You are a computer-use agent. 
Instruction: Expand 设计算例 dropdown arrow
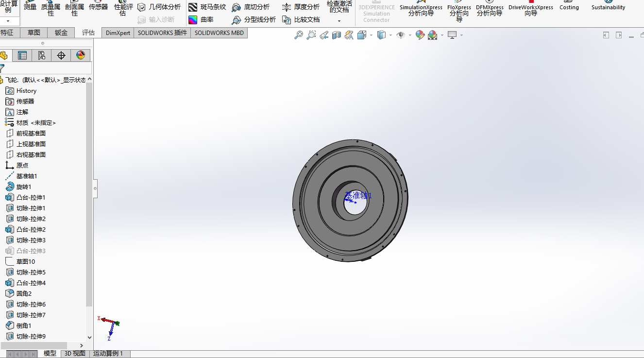pos(8,21)
